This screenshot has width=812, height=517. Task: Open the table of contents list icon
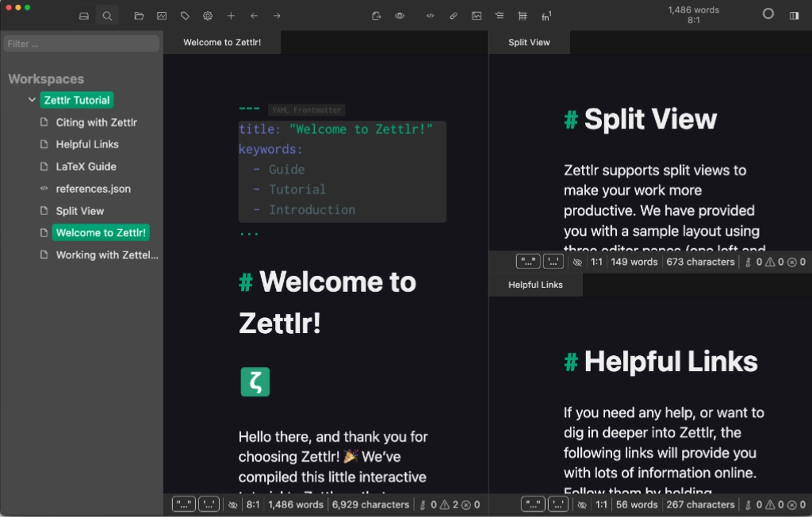point(499,16)
